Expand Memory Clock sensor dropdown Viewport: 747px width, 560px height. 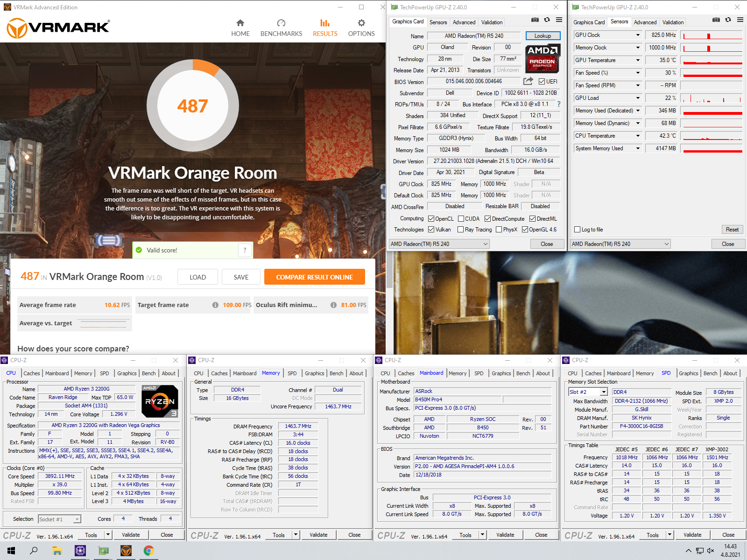pos(638,48)
